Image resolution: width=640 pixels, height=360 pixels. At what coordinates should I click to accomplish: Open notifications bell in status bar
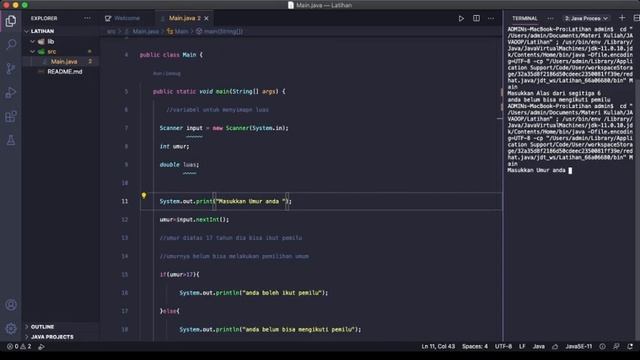(630, 347)
